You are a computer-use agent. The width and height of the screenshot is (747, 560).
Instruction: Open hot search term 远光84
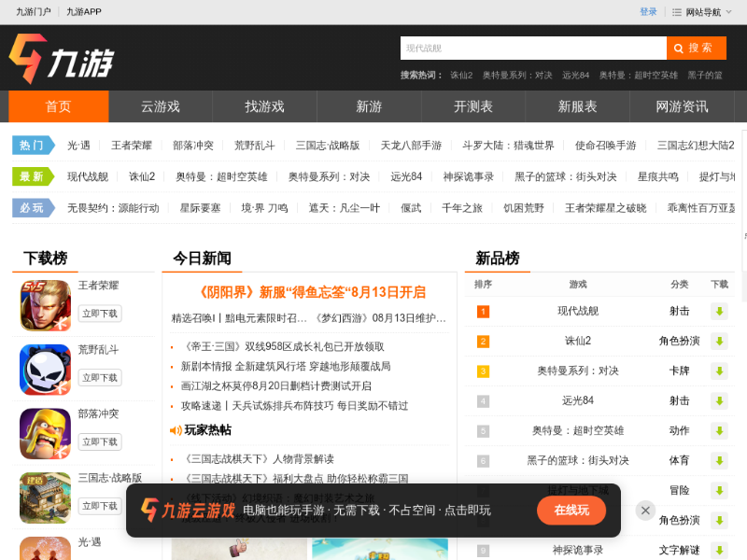[575, 76]
